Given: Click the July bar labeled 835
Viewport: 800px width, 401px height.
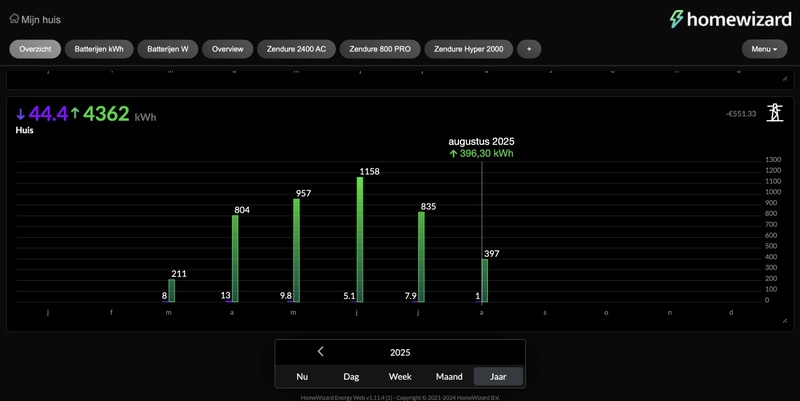Looking at the screenshot, I should [x=421, y=257].
